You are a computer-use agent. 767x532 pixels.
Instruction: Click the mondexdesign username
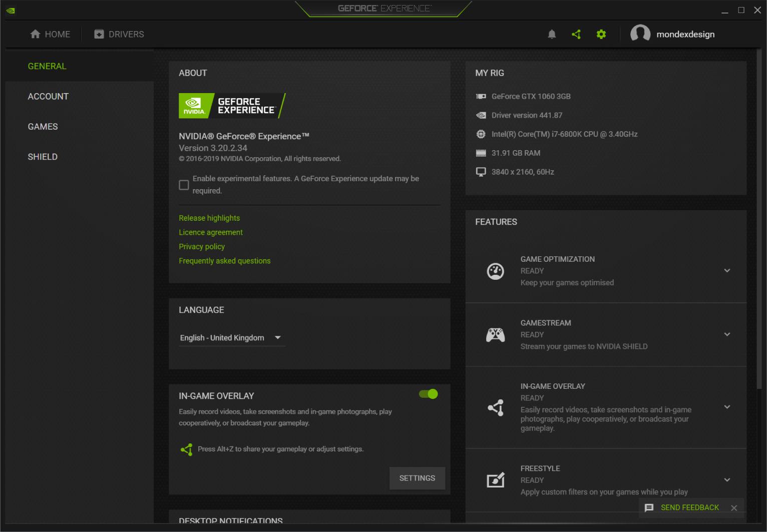point(685,35)
